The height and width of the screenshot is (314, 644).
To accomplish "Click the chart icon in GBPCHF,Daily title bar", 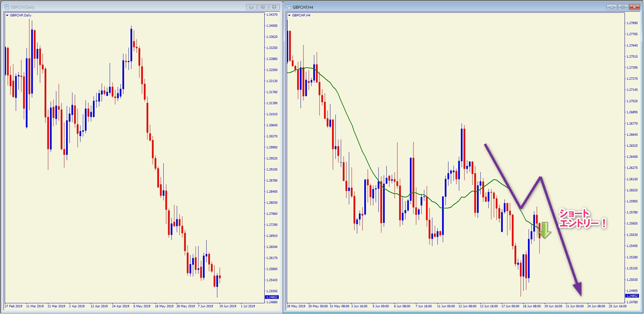I will pyautogui.click(x=6, y=7).
